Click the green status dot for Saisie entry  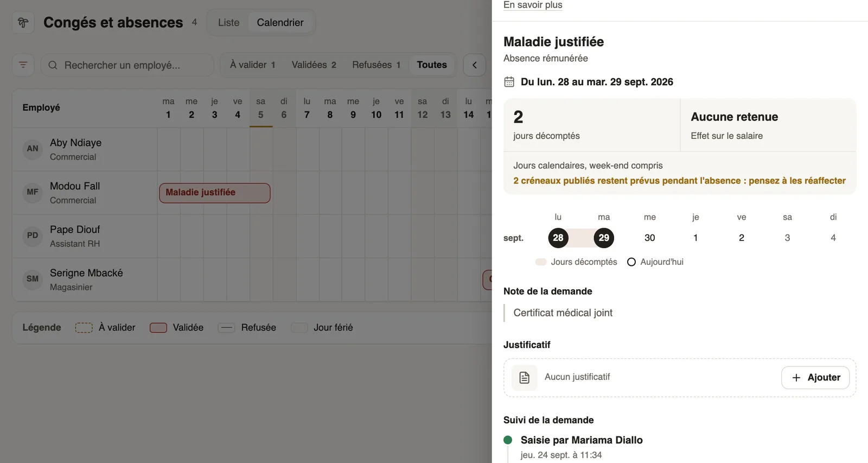pyautogui.click(x=508, y=440)
